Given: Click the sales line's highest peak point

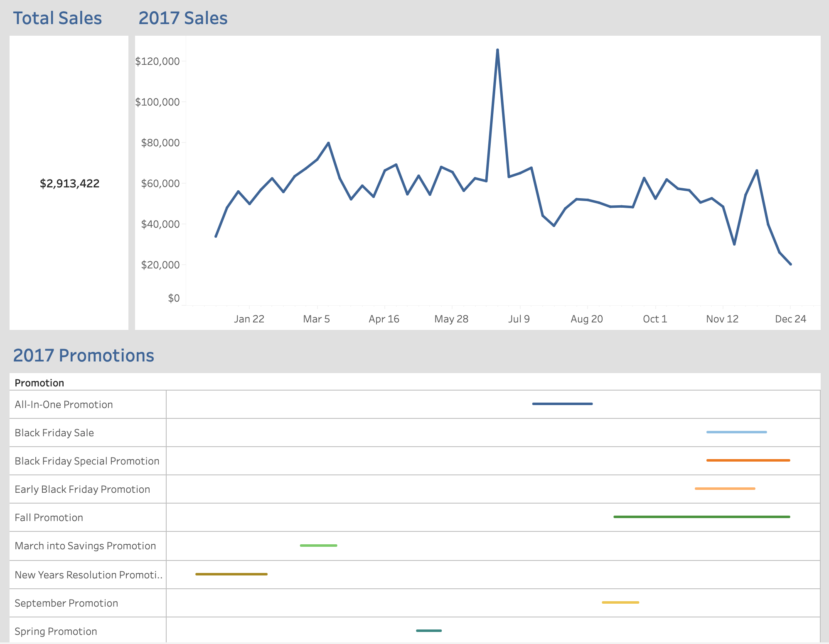Looking at the screenshot, I should (497, 50).
